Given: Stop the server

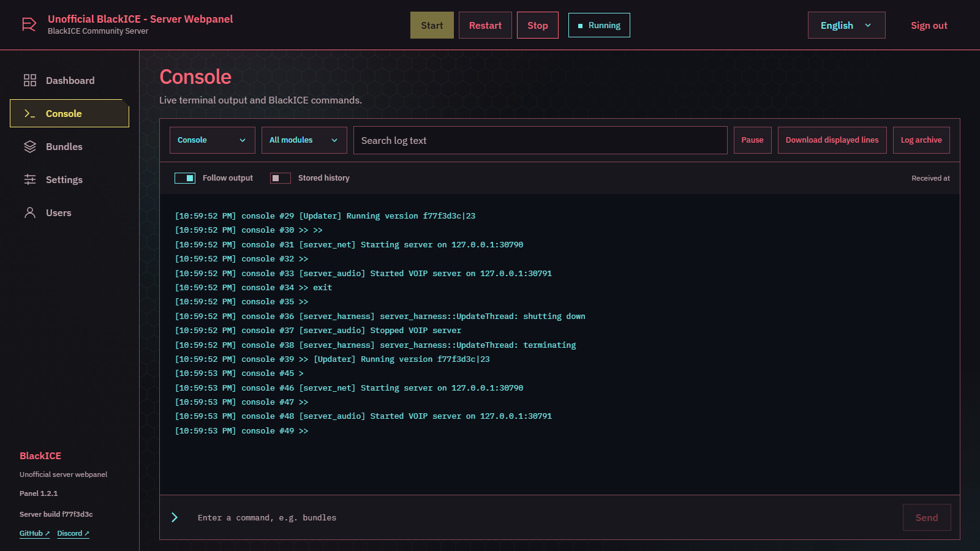Looking at the screenshot, I should coord(538,25).
